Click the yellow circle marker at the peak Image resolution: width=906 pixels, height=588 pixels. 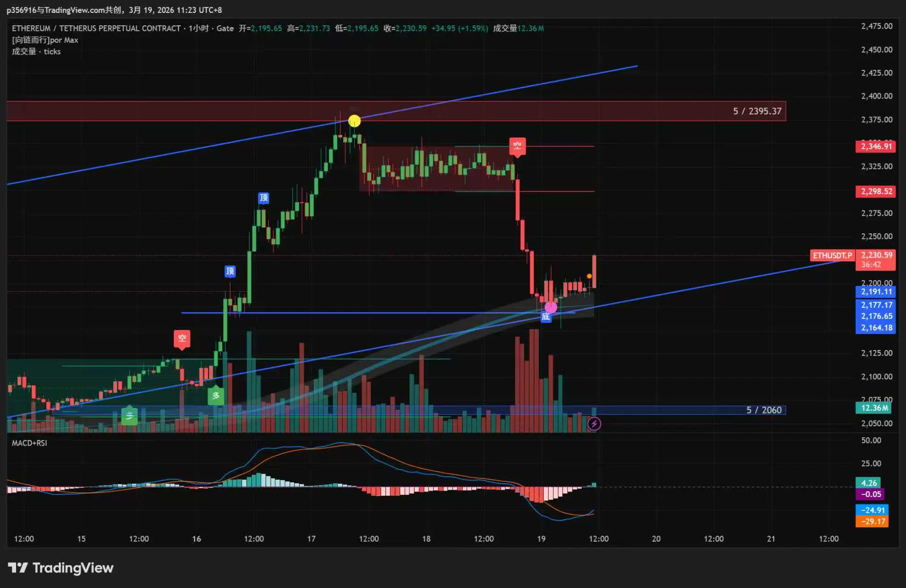(x=354, y=121)
